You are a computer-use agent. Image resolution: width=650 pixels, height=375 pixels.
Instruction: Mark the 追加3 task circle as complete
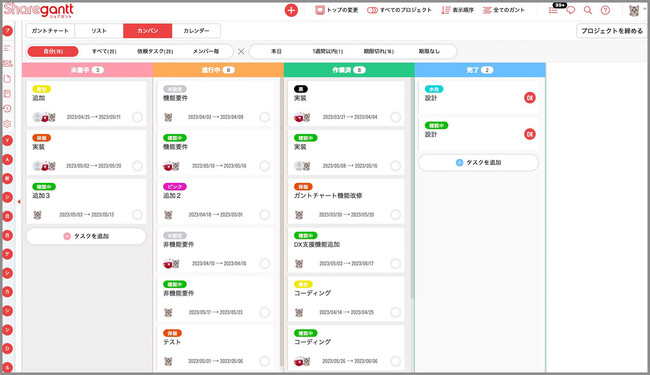tap(137, 215)
